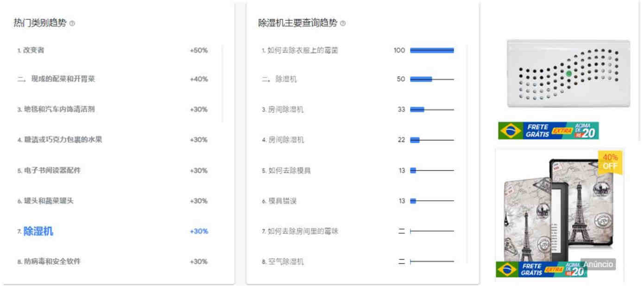Open query 空气除湿机

[x=286, y=262]
